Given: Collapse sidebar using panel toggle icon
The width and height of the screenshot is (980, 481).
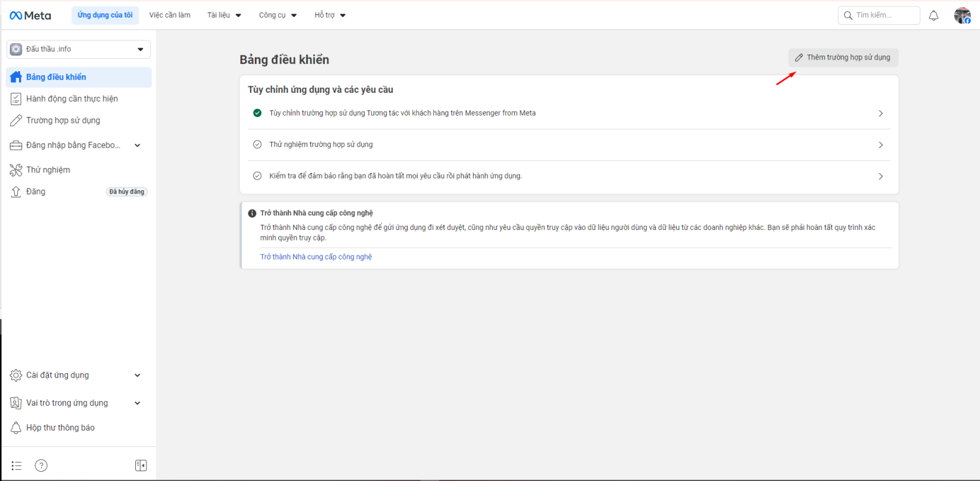Looking at the screenshot, I should [140, 465].
